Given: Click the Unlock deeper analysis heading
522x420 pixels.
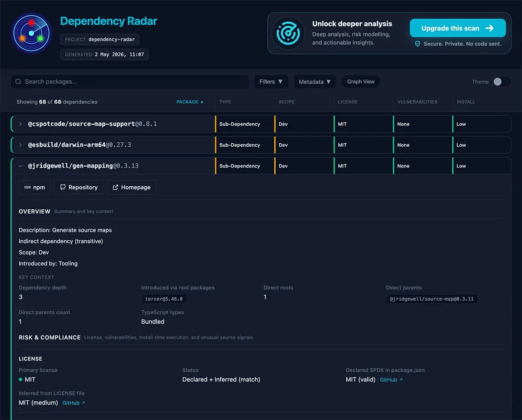Looking at the screenshot, I should tap(352, 24).
